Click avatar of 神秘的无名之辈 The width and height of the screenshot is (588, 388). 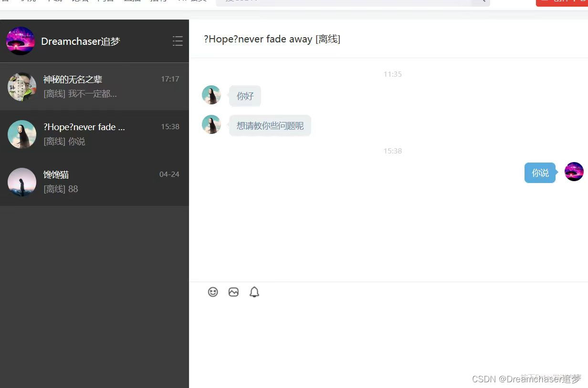click(22, 87)
